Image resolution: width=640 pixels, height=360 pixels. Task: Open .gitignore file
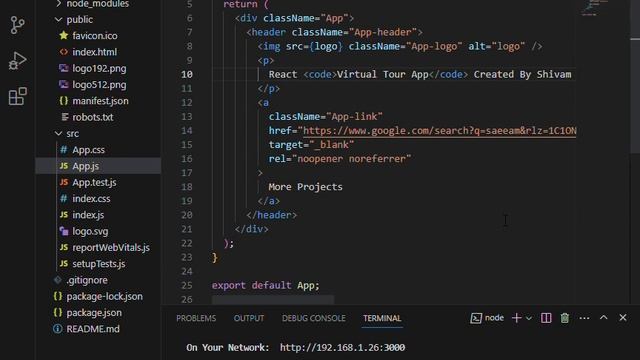[x=87, y=280]
